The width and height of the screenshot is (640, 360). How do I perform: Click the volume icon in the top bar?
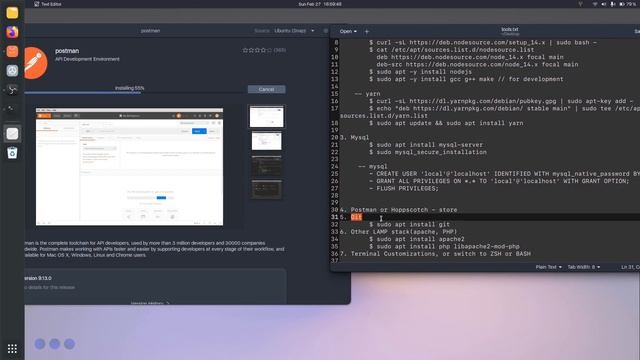tap(604, 4)
